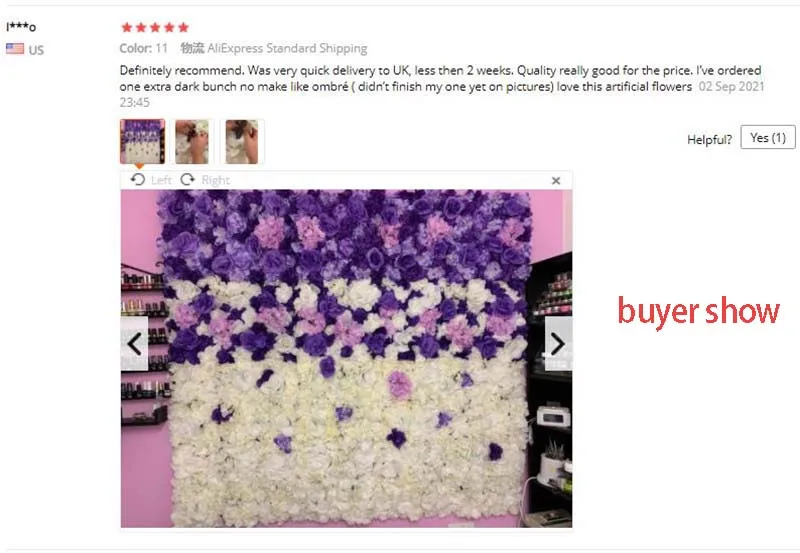Click the red buyer show text
This screenshot has height=553, width=800.
click(698, 311)
